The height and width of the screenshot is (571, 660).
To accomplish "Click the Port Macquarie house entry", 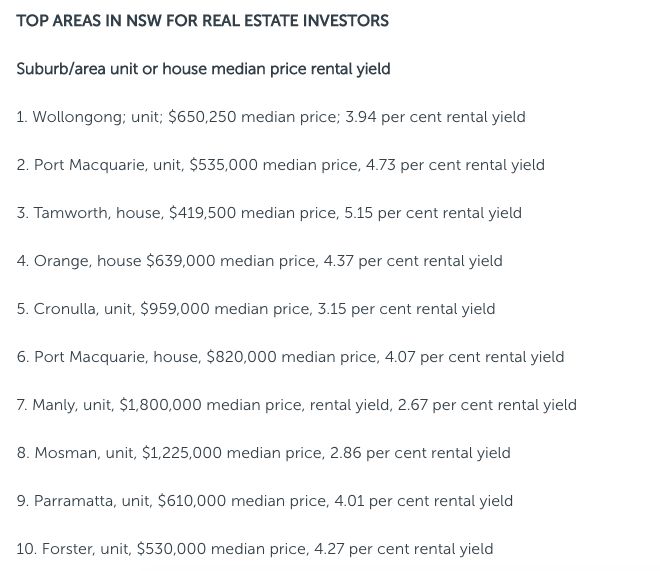I will click(x=290, y=357).
